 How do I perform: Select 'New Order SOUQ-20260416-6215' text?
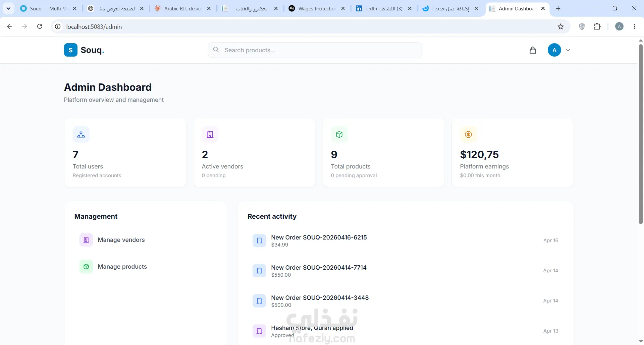[x=319, y=237]
